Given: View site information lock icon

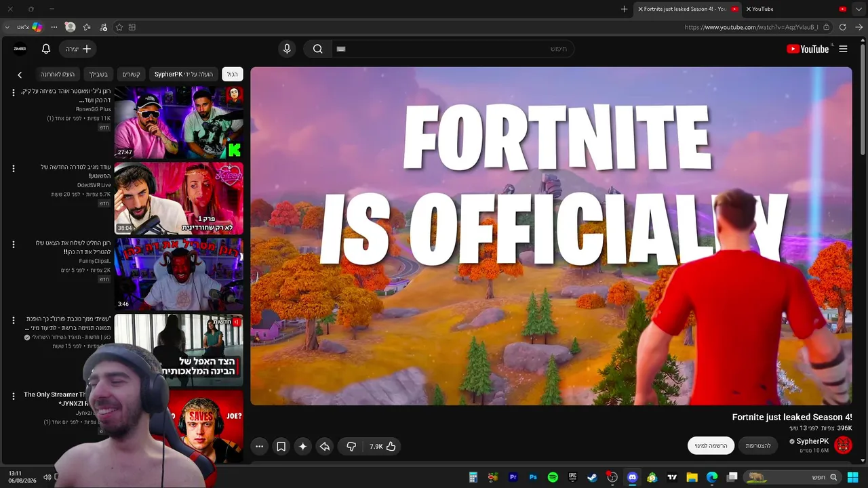Looking at the screenshot, I should (826, 27).
